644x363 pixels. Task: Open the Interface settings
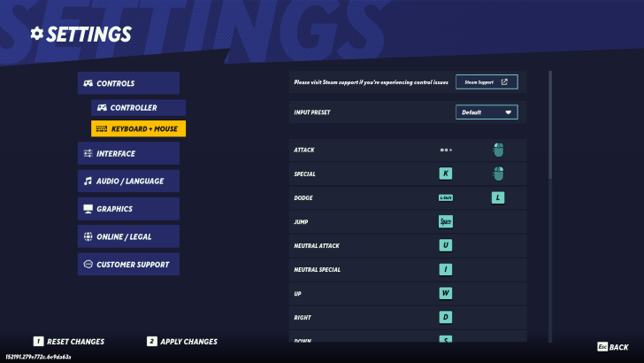point(128,153)
